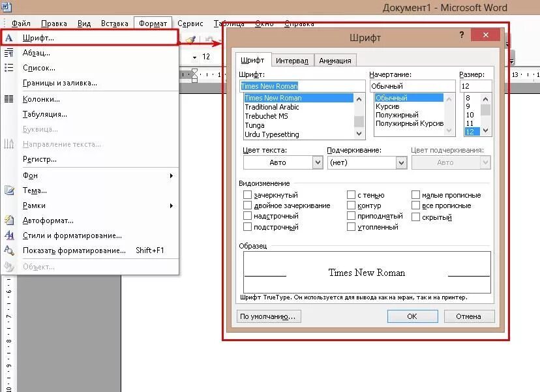Expand the Фон submenu

tap(171, 175)
